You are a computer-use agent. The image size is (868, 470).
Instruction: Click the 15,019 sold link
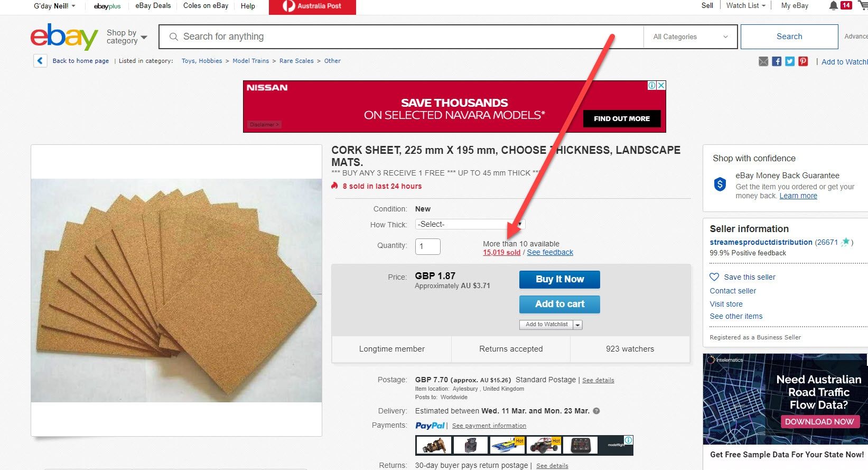[501, 253]
